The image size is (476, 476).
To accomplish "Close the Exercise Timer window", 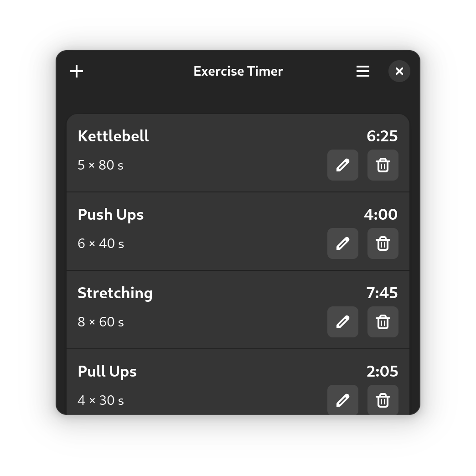I will 399,71.
